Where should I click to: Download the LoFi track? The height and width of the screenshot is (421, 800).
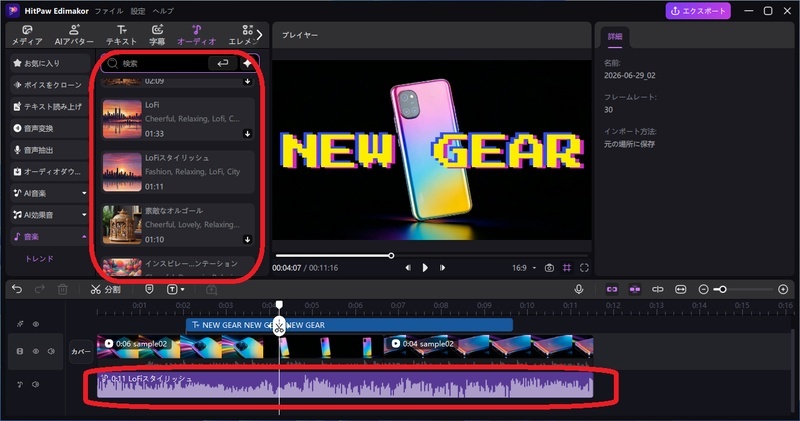pos(247,134)
